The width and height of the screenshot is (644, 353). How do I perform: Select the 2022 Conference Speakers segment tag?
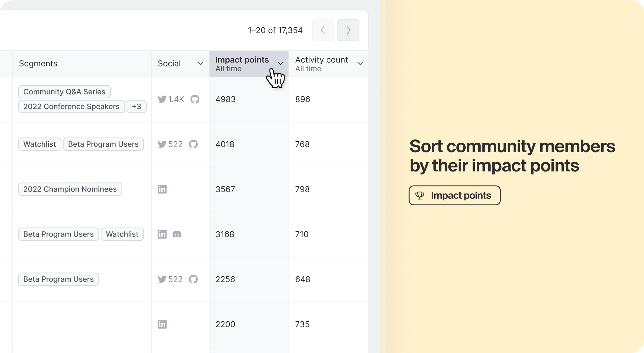point(71,106)
